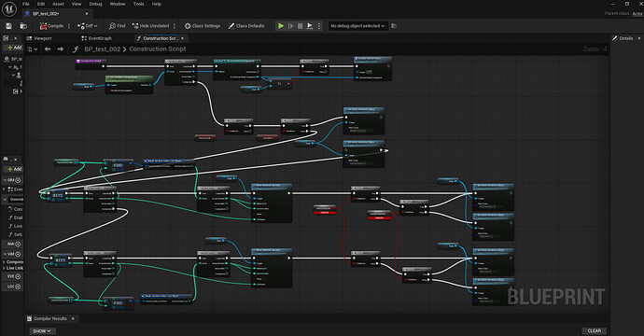Image resolution: width=644 pixels, height=336 pixels.
Task: Open the Edit menu
Action: 41,4
